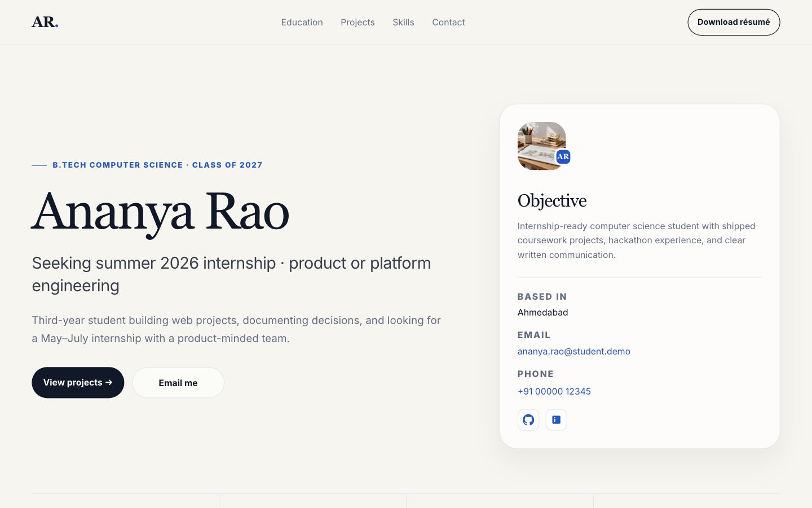Click the EMAIL label in the card

[534, 335]
